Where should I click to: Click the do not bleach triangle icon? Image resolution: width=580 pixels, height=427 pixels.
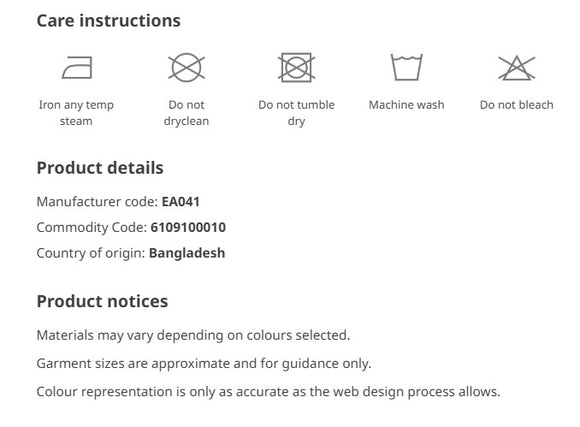(516, 68)
